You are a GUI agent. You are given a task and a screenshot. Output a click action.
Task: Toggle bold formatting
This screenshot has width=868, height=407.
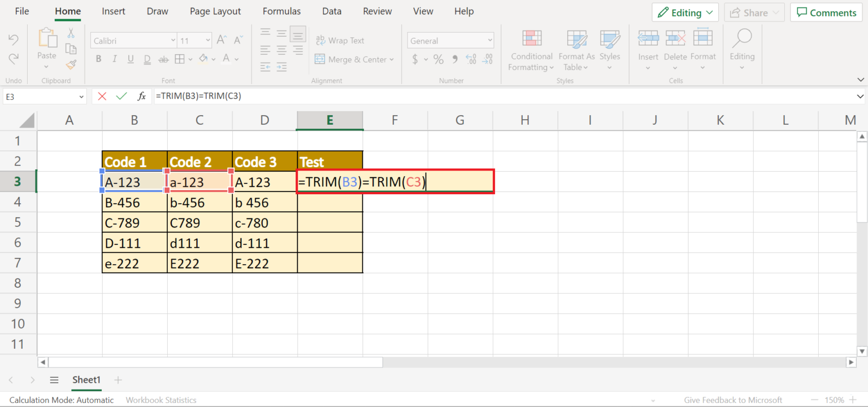(x=98, y=59)
